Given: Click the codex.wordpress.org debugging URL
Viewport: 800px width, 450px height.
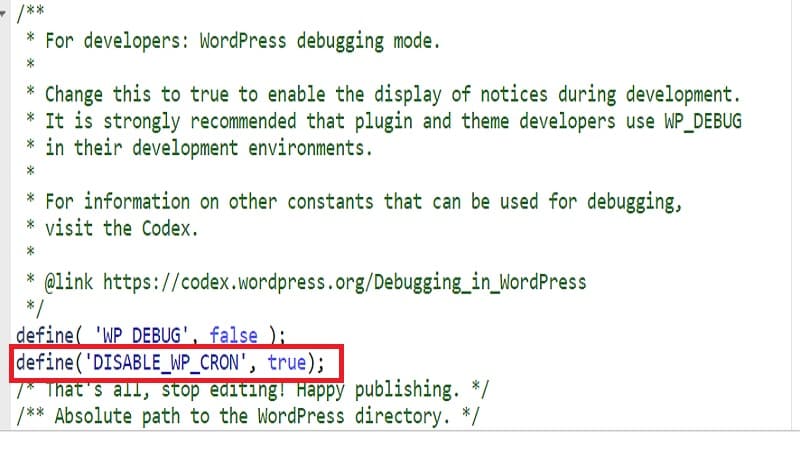Looking at the screenshot, I should coord(344,281).
